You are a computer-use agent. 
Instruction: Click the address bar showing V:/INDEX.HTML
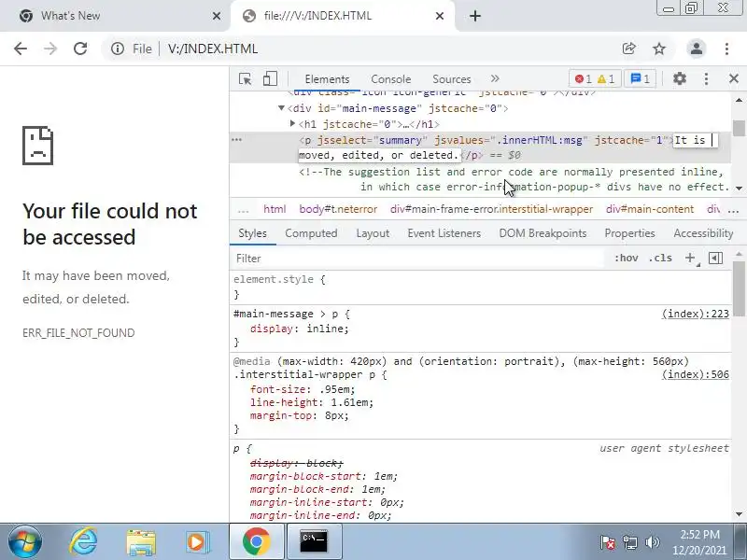tap(213, 49)
